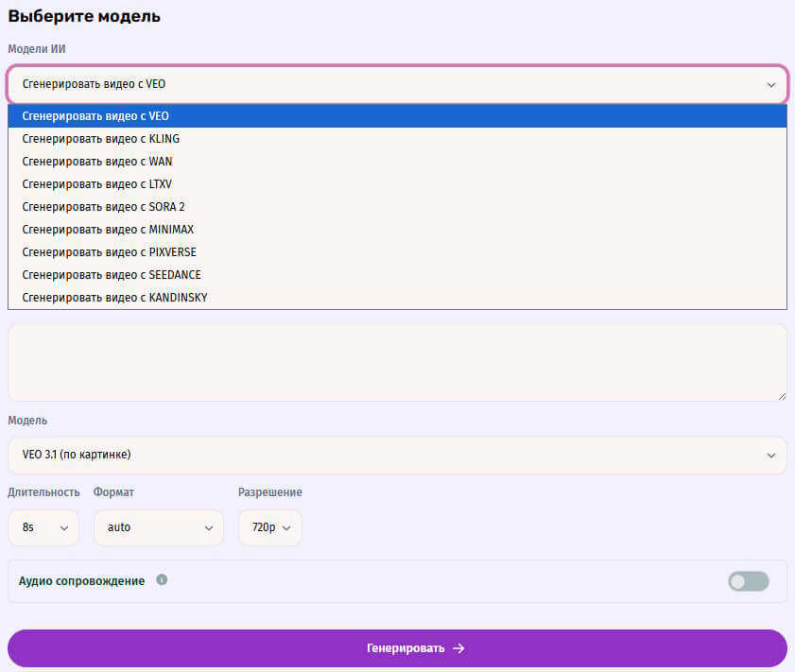The width and height of the screenshot is (795, 672).
Task: Click the arrow icon on Генерировать button
Action: [458, 648]
